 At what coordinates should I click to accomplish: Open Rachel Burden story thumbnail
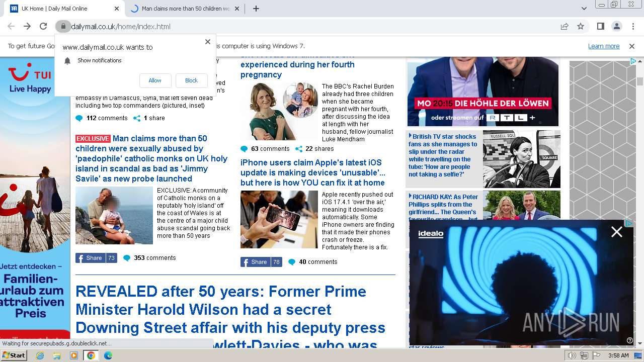pyautogui.click(x=279, y=112)
